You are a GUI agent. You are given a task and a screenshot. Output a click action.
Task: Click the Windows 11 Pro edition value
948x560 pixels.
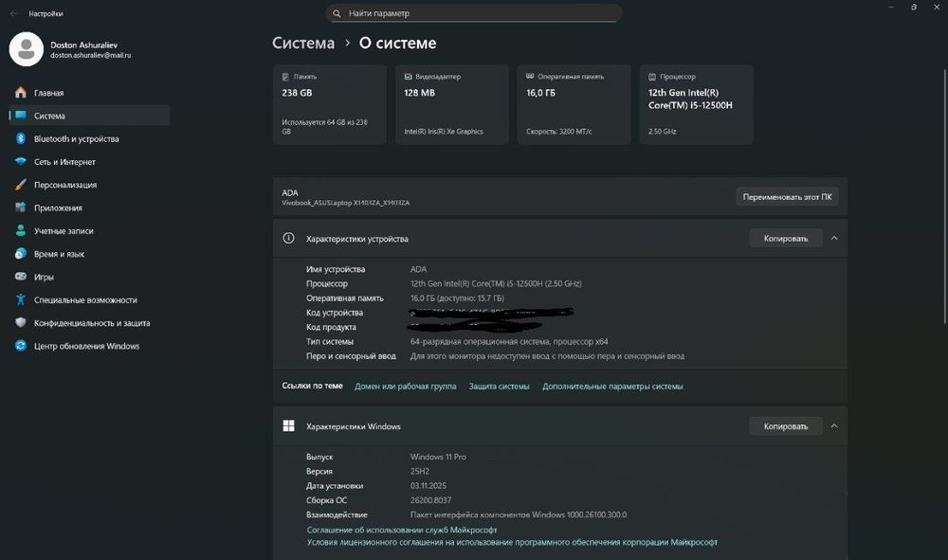click(x=438, y=457)
